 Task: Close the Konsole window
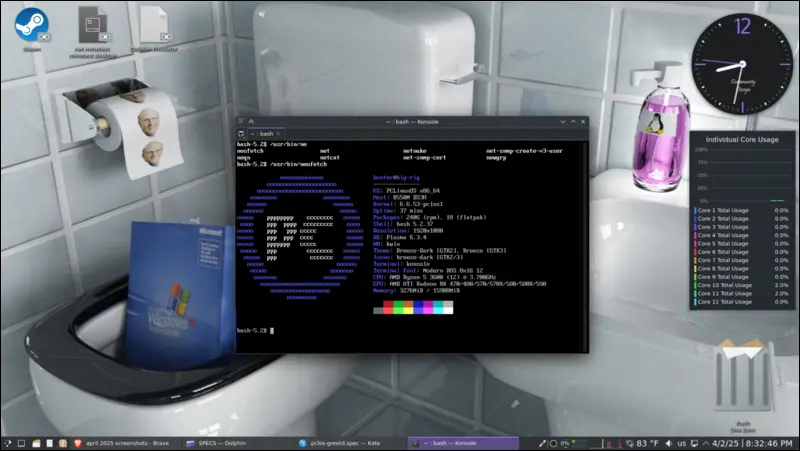(x=583, y=121)
